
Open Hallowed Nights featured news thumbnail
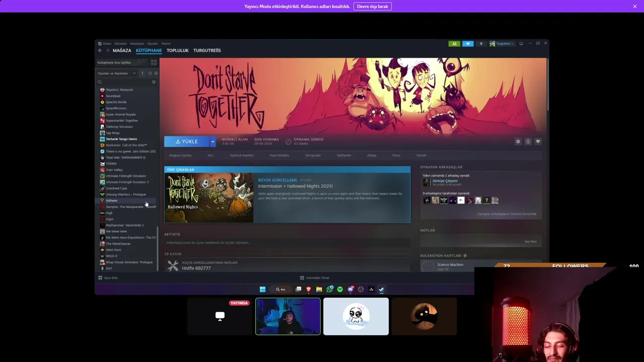[209, 198]
